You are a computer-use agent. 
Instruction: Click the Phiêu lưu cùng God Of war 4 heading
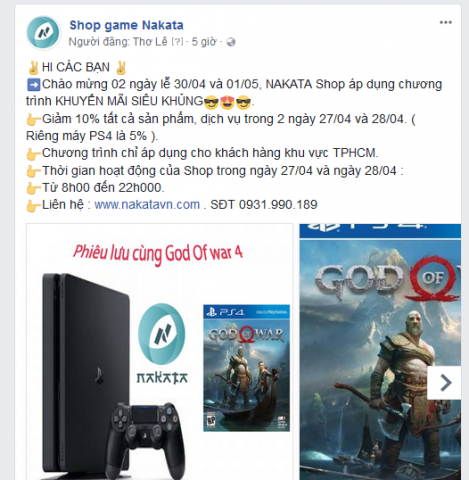tap(158, 253)
